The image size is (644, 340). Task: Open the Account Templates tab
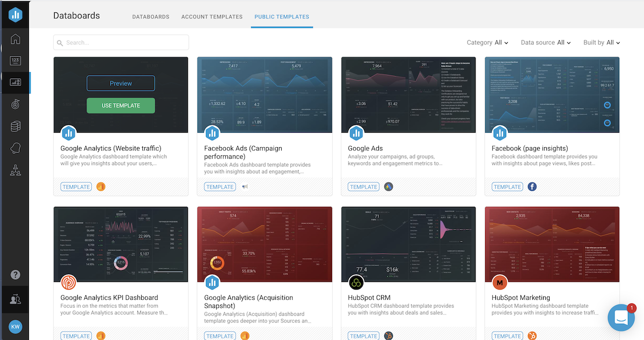(212, 17)
